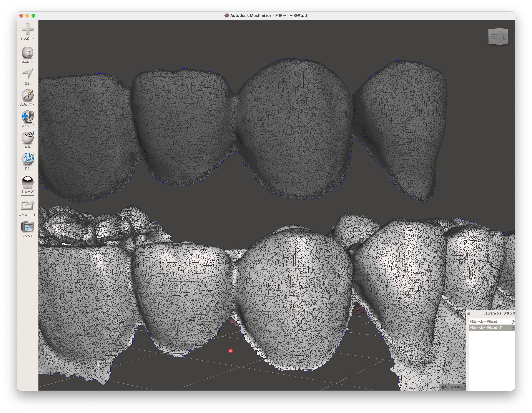532x413 pixels.
Task: Close the Object Browser (オブジェクト ブラウザ) panel
Action: pos(469,314)
